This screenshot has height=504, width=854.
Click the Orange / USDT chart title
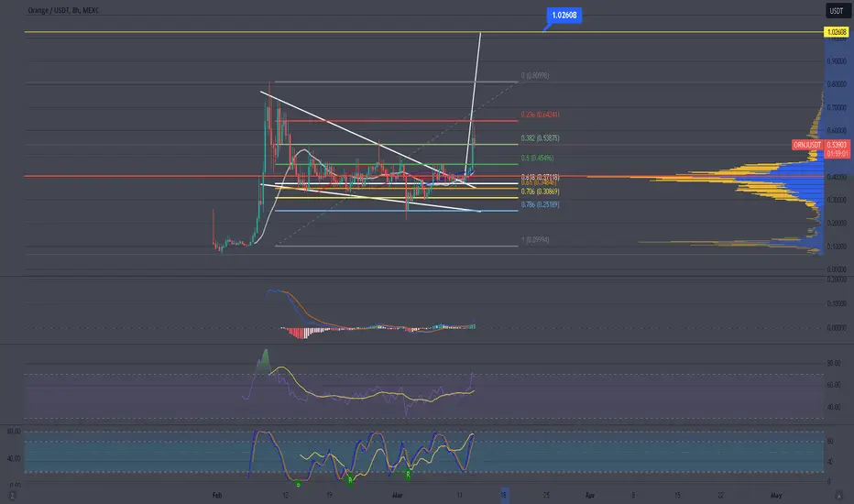coord(63,10)
